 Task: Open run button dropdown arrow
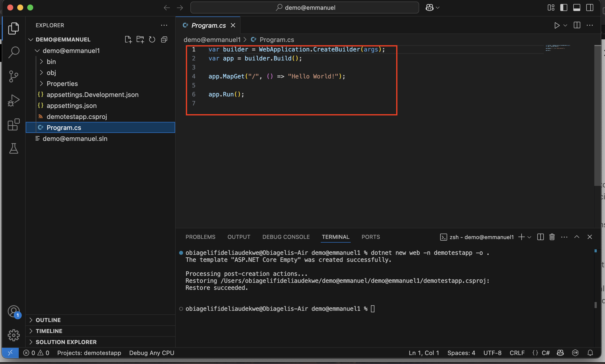tap(566, 25)
